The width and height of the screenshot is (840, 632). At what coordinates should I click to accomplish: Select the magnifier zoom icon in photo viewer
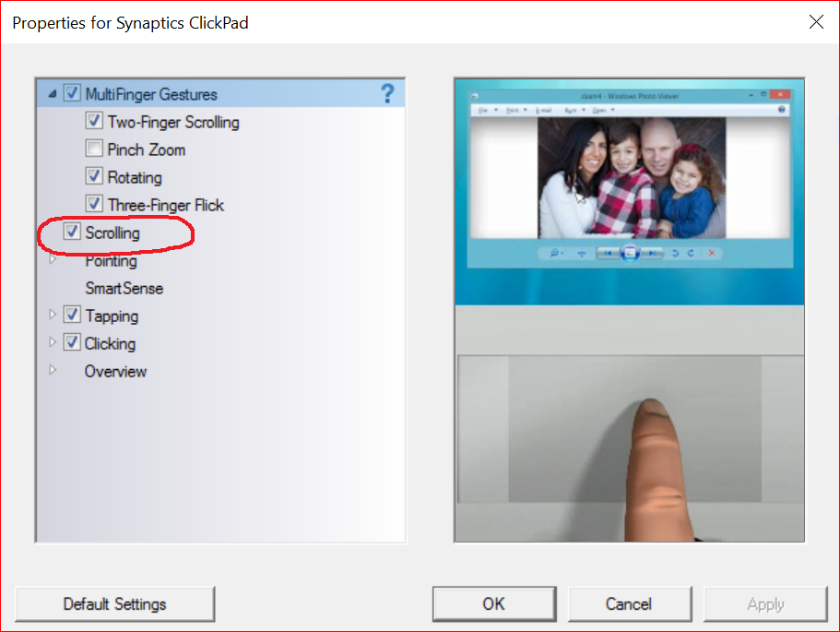[555, 252]
